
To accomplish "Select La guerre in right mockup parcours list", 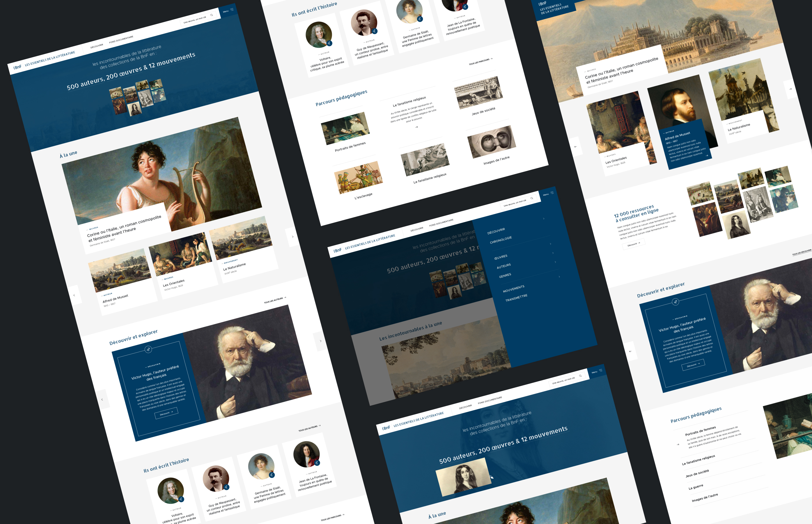I will 696,487.
